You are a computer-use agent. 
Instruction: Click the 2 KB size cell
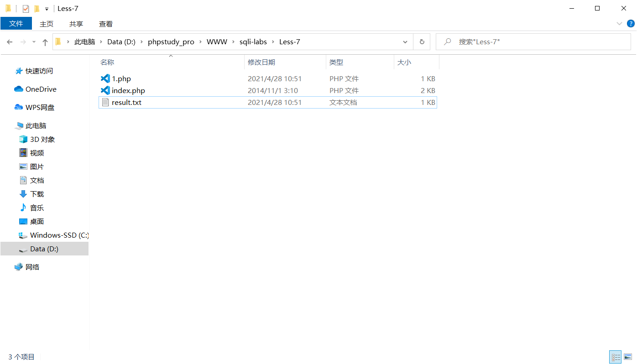point(428,90)
